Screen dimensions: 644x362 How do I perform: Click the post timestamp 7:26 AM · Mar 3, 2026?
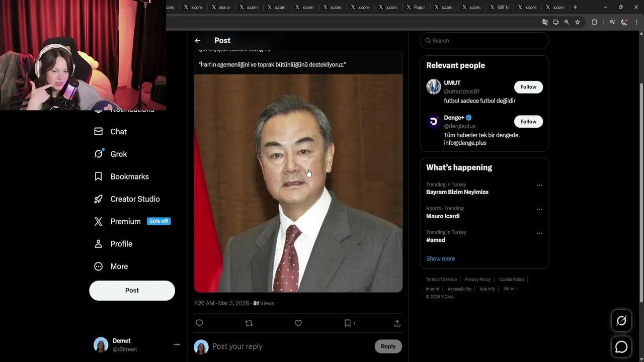click(221, 304)
